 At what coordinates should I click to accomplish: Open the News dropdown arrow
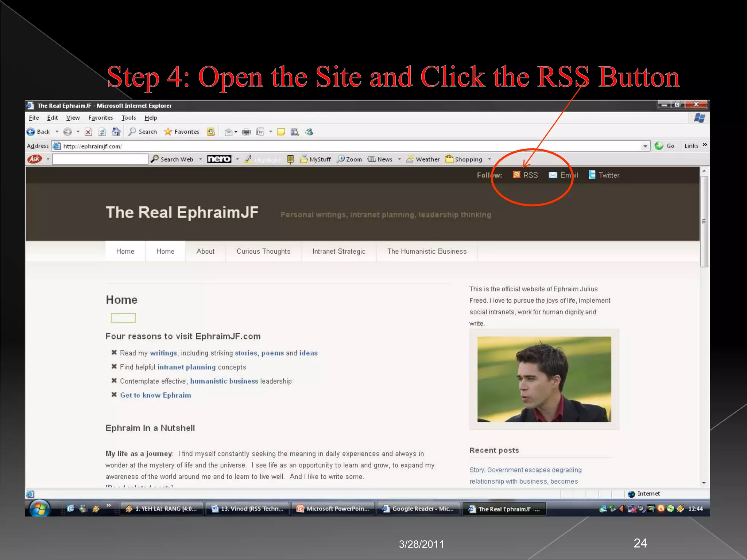(400, 159)
